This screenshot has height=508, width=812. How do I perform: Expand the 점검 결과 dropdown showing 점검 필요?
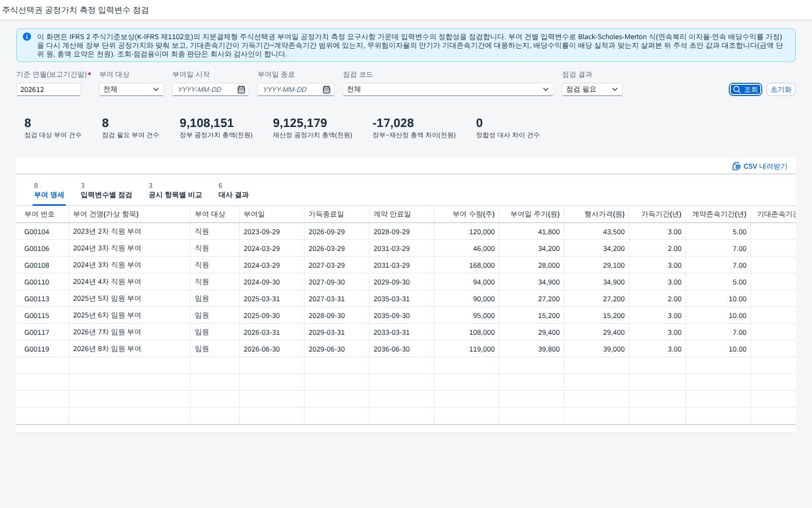coord(592,89)
